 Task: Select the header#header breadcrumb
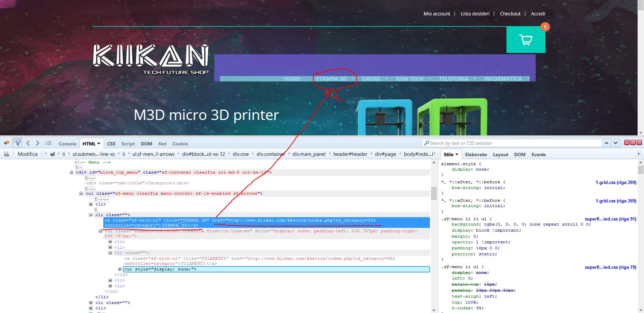[x=350, y=154]
